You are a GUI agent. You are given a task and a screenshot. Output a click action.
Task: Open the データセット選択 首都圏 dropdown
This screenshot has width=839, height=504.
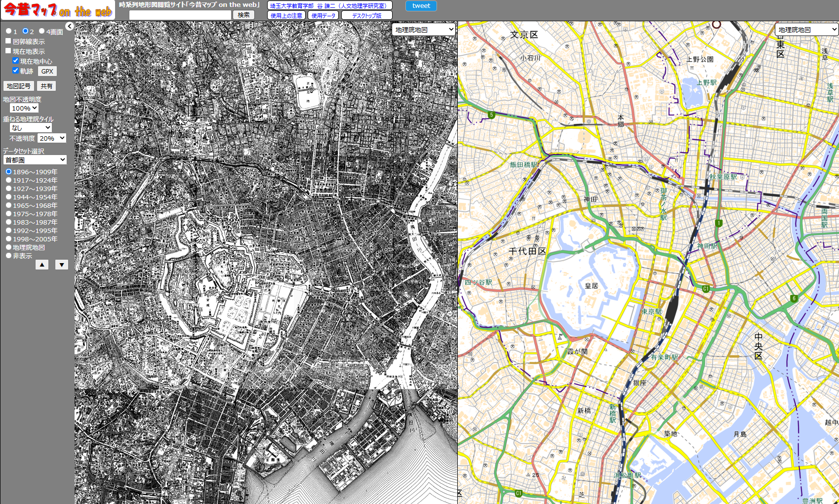(35, 159)
